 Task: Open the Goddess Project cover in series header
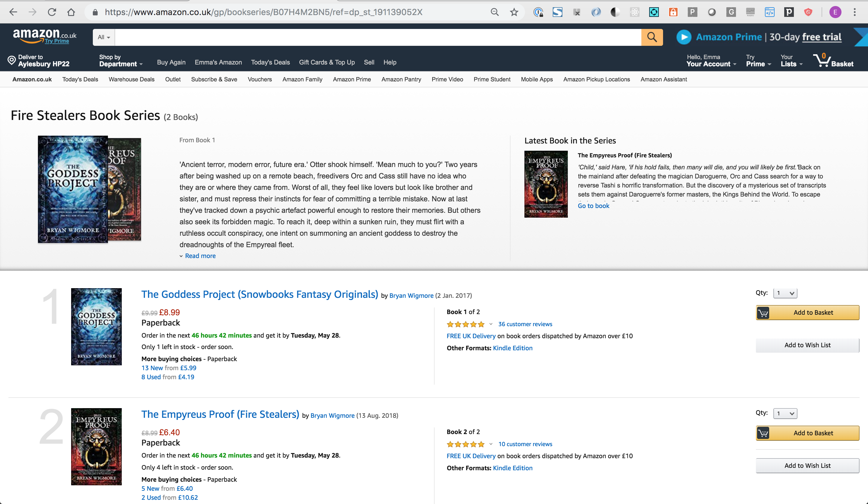(x=73, y=189)
